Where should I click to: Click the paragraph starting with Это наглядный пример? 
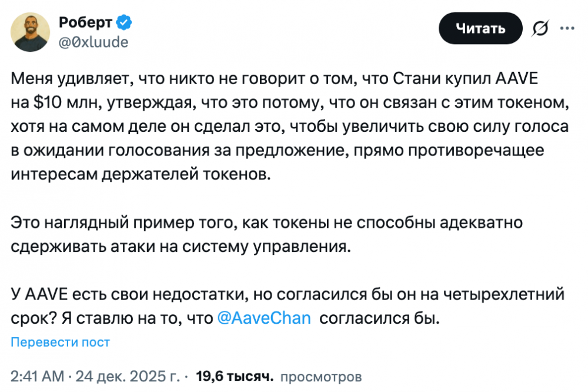(x=267, y=234)
